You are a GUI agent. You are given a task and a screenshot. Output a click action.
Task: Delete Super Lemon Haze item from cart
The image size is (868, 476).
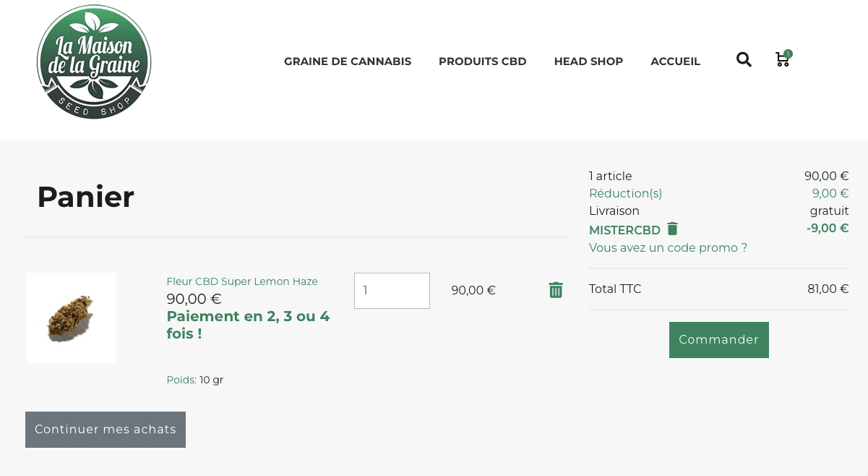click(x=556, y=290)
